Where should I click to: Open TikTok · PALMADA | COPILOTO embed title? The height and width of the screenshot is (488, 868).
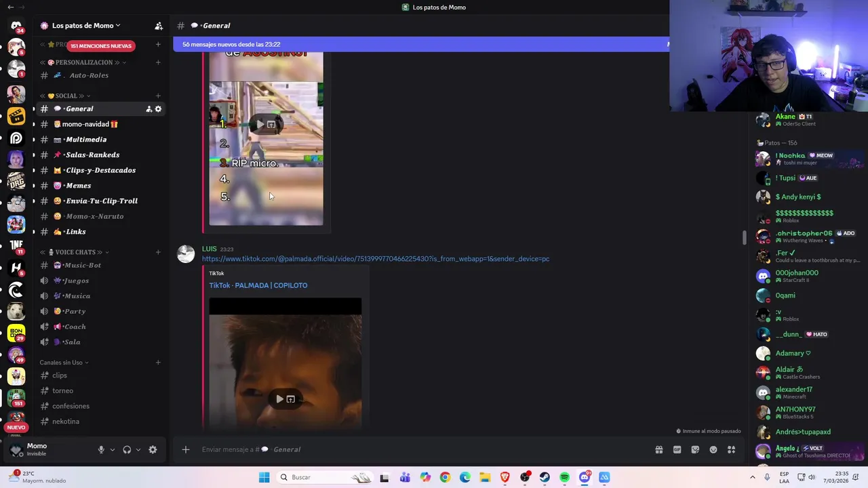point(258,285)
